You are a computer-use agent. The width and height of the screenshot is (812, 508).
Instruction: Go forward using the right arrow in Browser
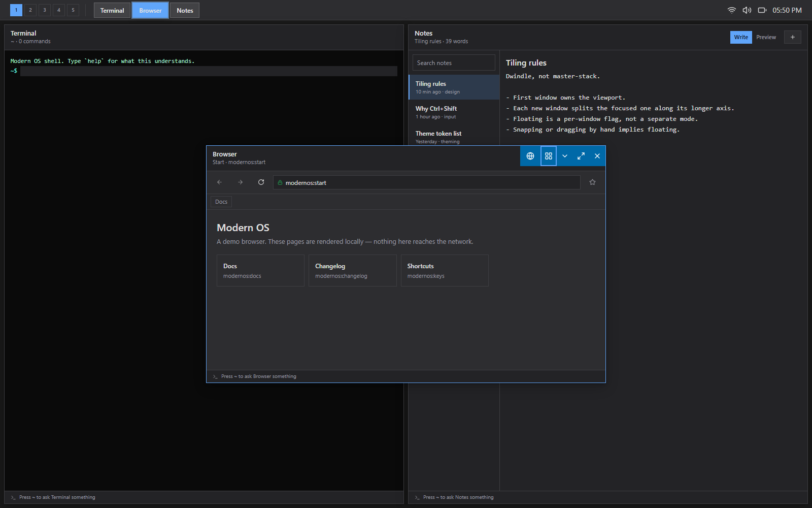241,182
